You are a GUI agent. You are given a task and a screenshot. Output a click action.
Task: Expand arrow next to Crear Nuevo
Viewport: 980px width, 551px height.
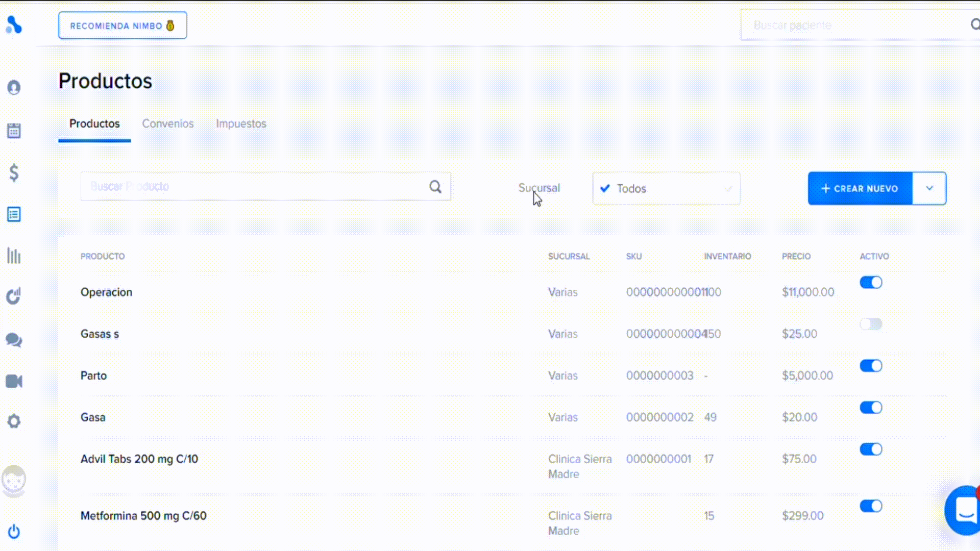929,188
